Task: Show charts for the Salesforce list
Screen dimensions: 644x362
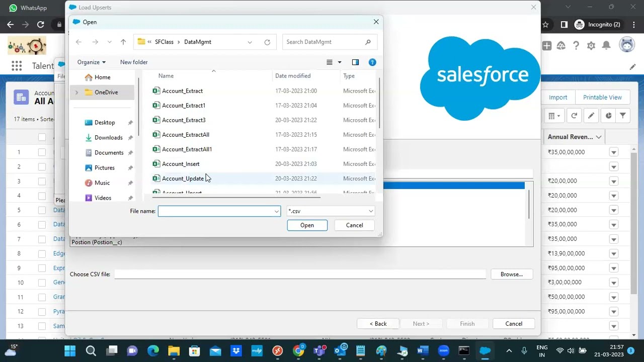Action: pos(608,116)
